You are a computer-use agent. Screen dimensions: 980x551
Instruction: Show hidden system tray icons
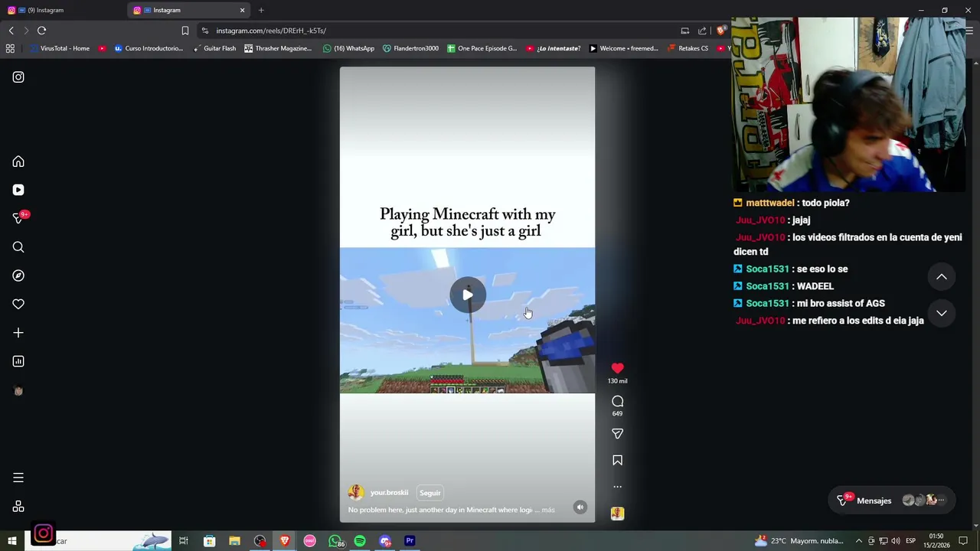point(858,541)
